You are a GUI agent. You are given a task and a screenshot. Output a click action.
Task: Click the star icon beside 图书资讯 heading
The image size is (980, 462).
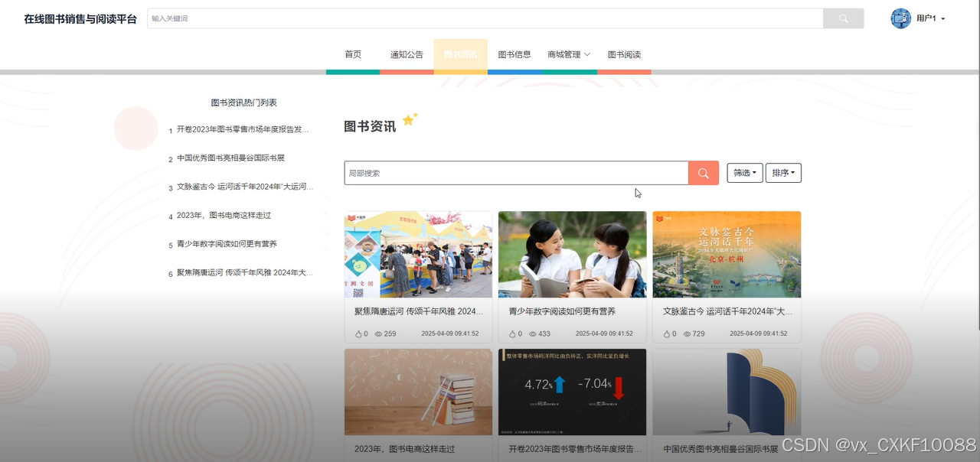tap(410, 119)
